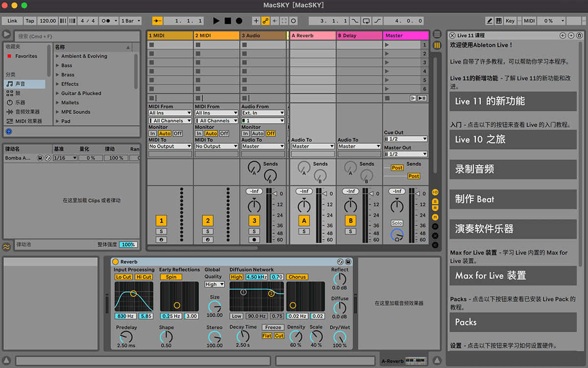Click the Session Record circle button
588x368 pixels.
(293, 21)
